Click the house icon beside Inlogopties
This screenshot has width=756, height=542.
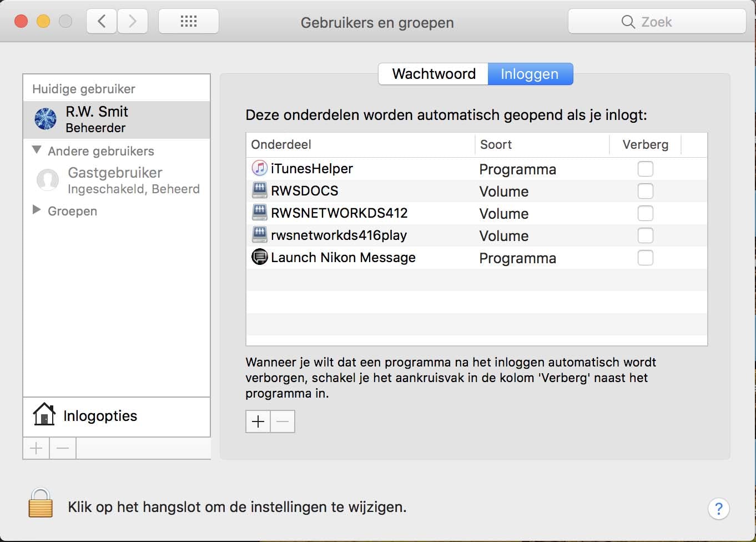[x=44, y=414]
